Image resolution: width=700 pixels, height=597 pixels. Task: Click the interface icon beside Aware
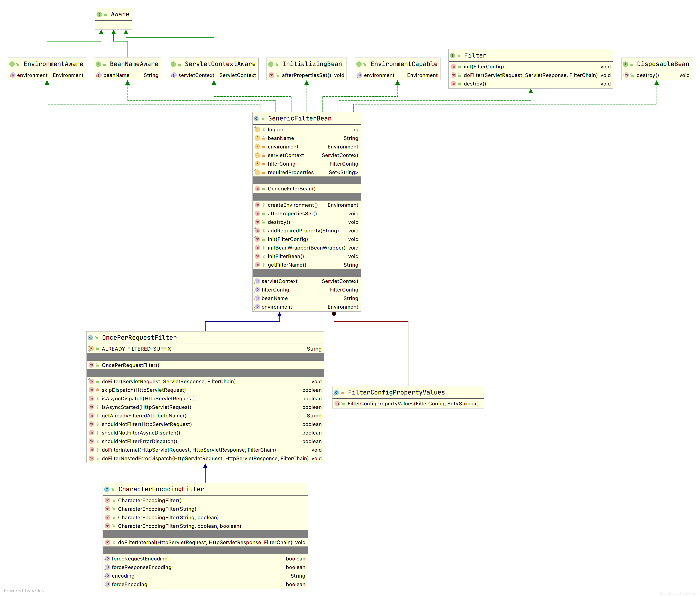click(99, 15)
